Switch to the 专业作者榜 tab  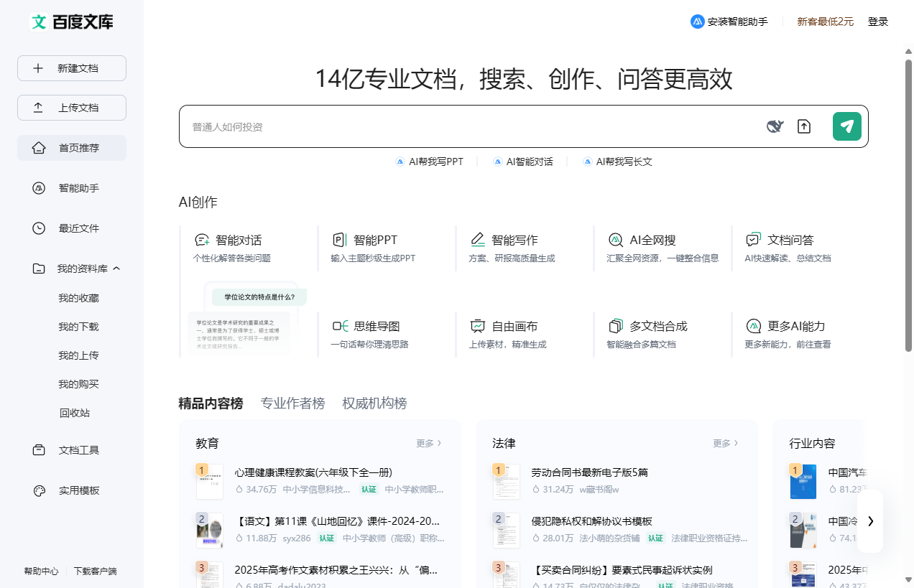(292, 403)
